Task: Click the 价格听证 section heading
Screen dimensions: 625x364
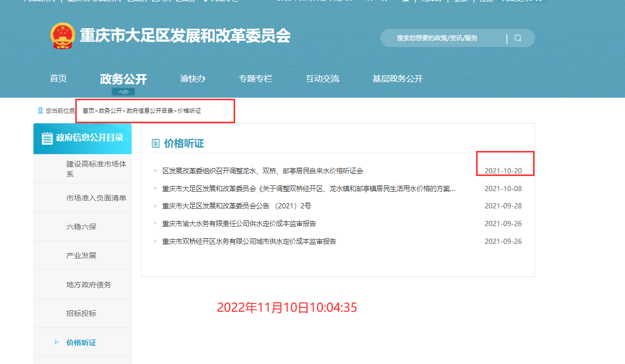Action: [x=184, y=144]
